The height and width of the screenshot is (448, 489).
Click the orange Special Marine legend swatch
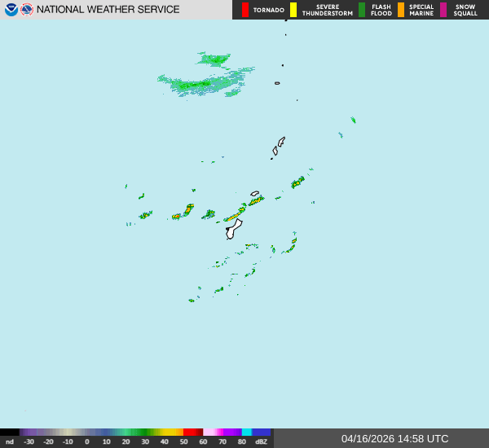click(x=401, y=10)
